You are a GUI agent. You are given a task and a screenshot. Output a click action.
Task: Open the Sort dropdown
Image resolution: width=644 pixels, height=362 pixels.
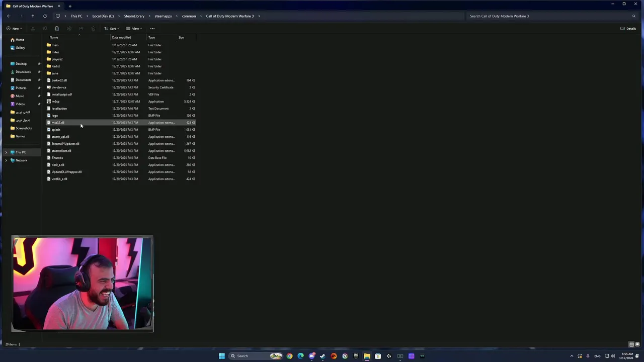pos(112,29)
